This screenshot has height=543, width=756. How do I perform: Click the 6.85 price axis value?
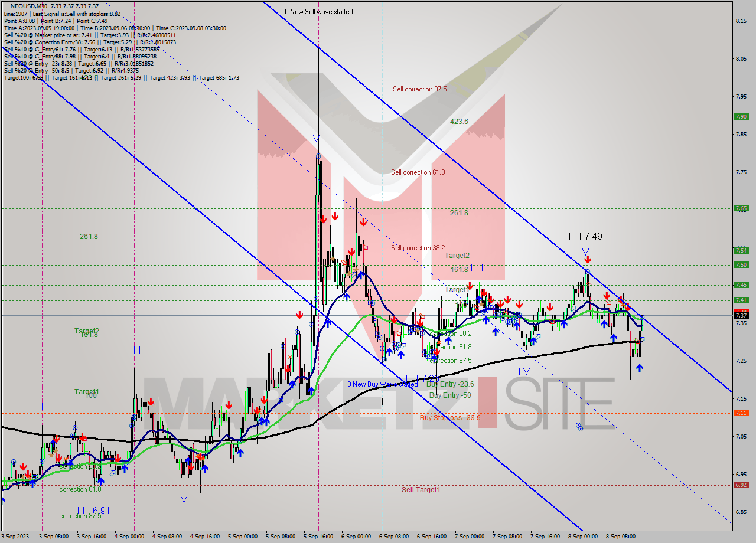741,512
